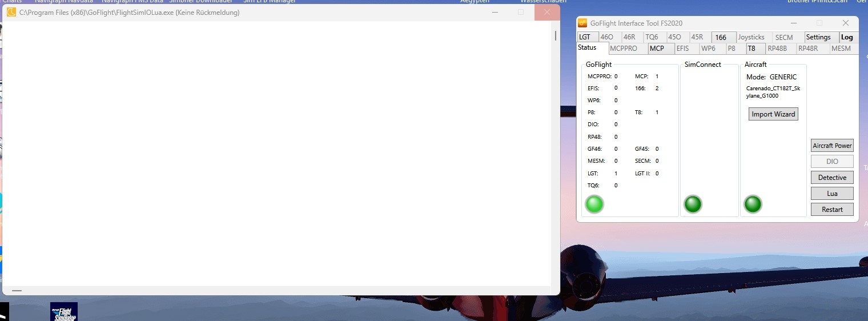868x321 pixels.
Task: Click the GoFlight green status light
Action: (594, 204)
